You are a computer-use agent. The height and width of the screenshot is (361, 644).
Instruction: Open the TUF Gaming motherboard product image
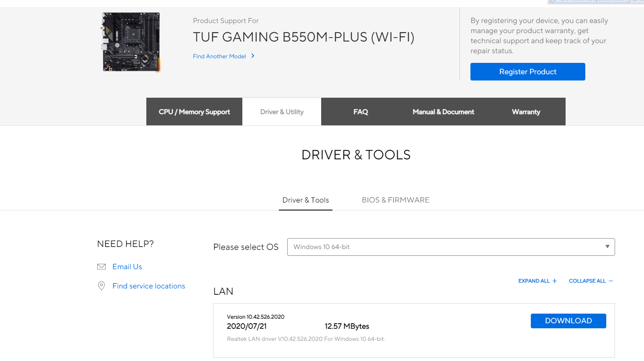131,42
